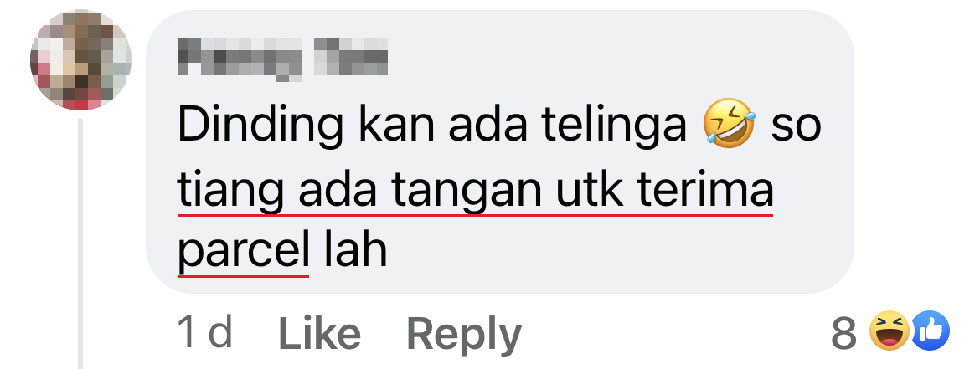The width and height of the screenshot is (980, 369).
Task: Like this comment
Action: [319, 333]
